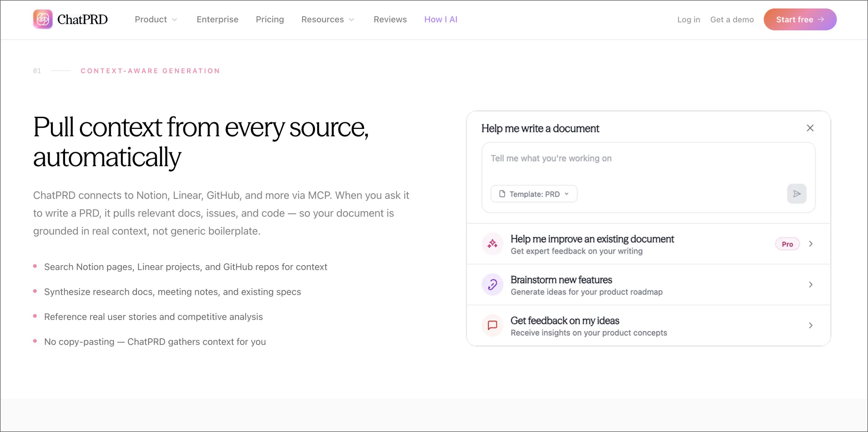
Task: Click the sparkles icon for improve document
Action: (492, 244)
